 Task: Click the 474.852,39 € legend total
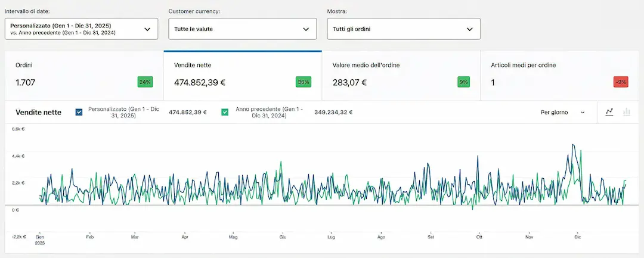click(x=188, y=112)
